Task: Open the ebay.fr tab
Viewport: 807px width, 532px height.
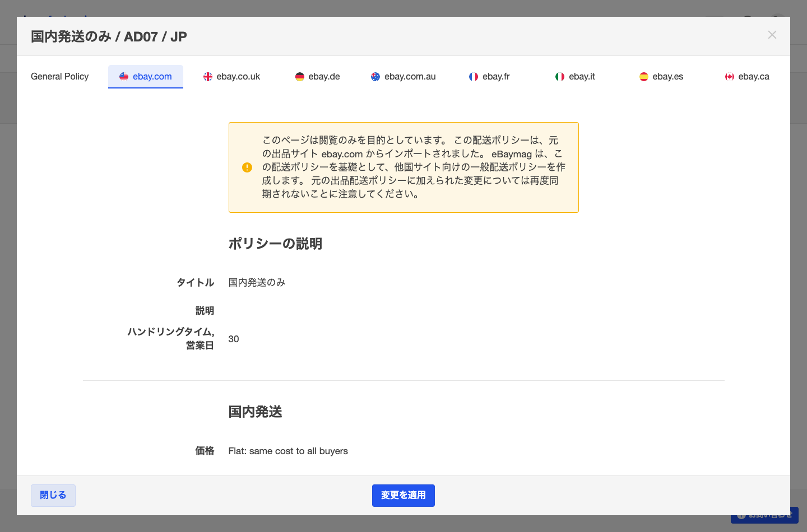Action: [x=489, y=77]
